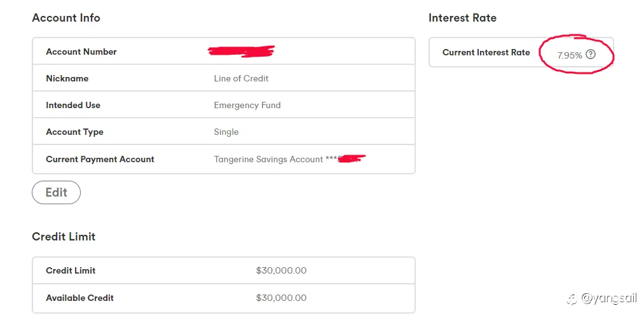Click the Credit Limit $30,000.00 amount

[x=282, y=271]
